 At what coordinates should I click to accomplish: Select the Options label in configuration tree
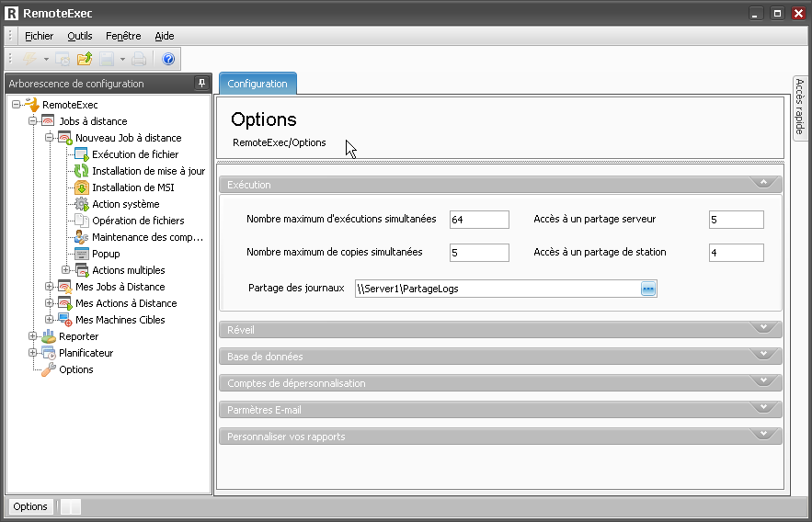(x=76, y=369)
